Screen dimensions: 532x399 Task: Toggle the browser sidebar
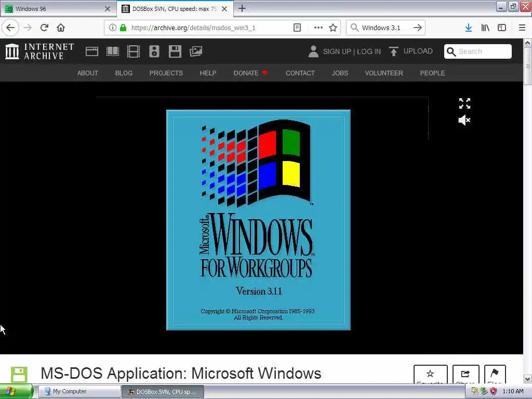point(502,28)
